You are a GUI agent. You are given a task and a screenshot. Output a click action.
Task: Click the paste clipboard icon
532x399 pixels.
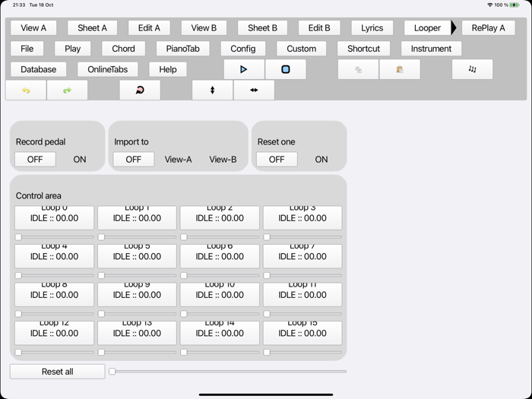coord(400,70)
